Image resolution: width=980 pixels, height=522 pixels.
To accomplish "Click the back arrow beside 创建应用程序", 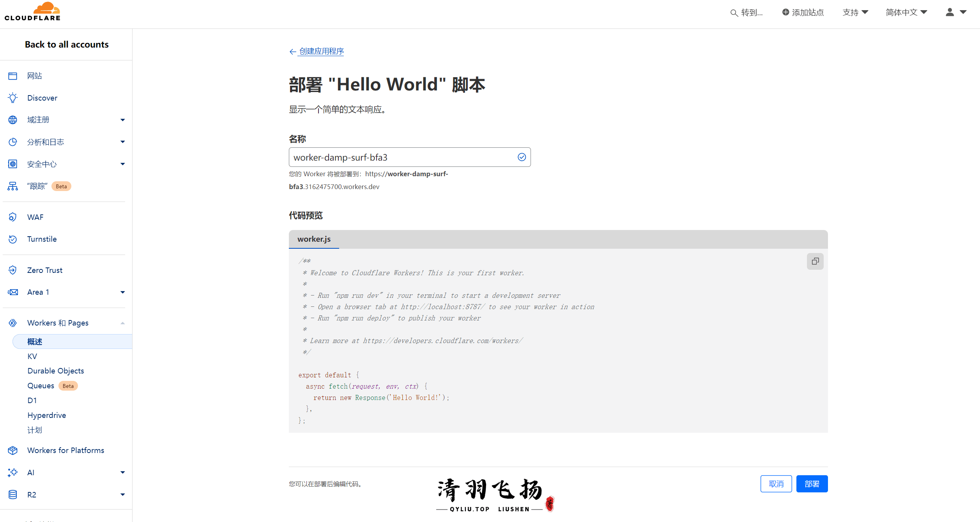I will [x=293, y=51].
